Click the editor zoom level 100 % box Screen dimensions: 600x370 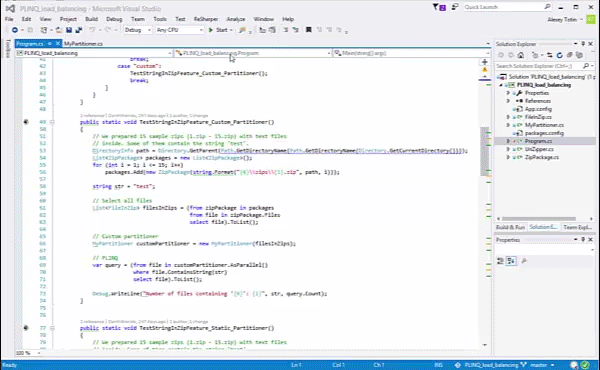pos(29,353)
